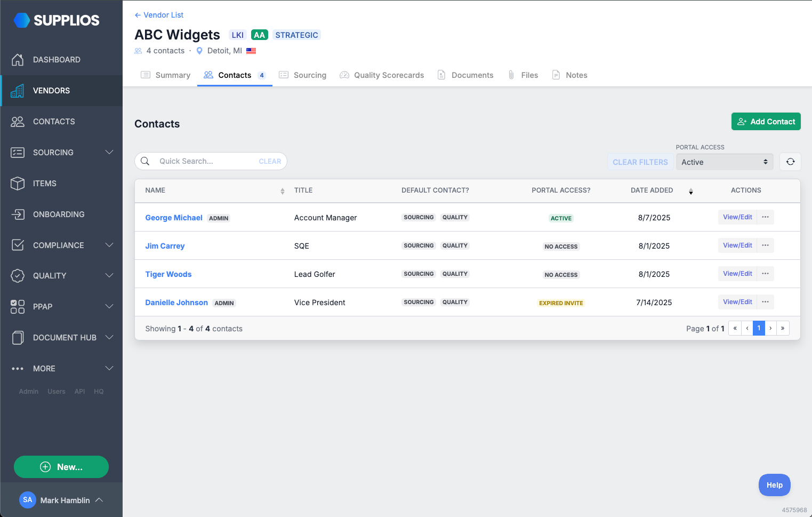
Task: Open more actions for George Michael
Action: (765, 217)
